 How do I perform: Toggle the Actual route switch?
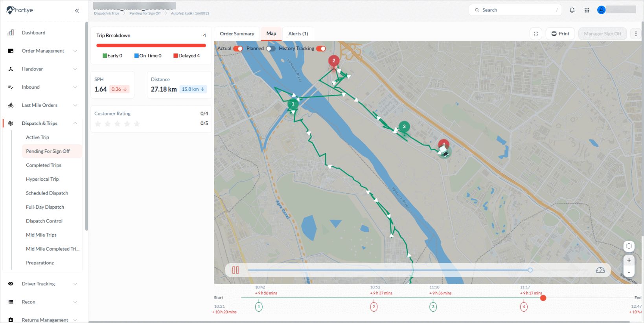coord(238,49)
